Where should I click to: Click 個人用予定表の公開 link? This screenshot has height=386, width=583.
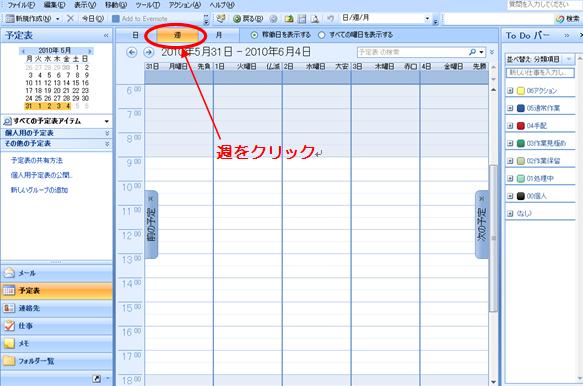[41, 175]
